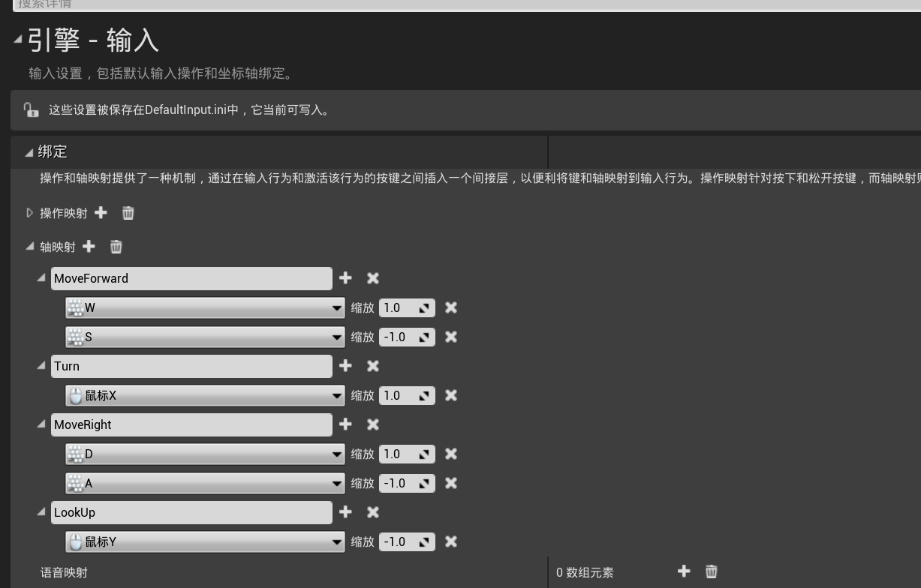The width and height of the screenshot is (921, 588).
Task: Click the 操作映射 label
Action: pyautogui.click(x=64, y=213)
